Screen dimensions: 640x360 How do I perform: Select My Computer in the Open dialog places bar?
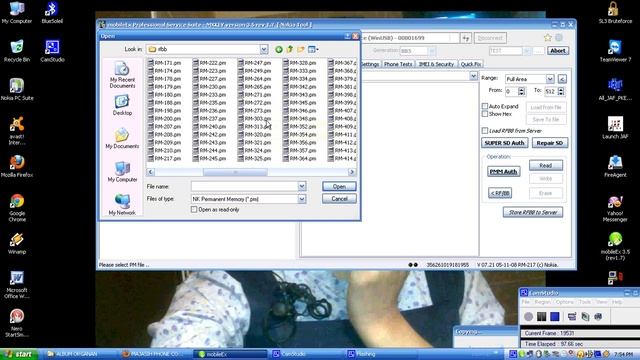(122, 172)
